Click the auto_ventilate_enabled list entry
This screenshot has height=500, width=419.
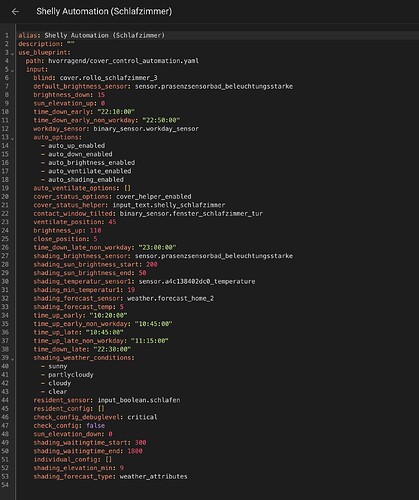[90, 171]
